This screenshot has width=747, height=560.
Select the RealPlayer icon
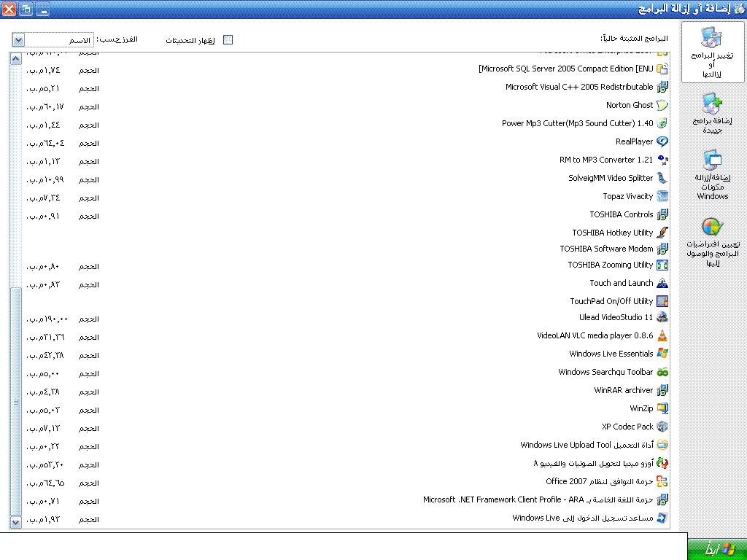point(662,142)
